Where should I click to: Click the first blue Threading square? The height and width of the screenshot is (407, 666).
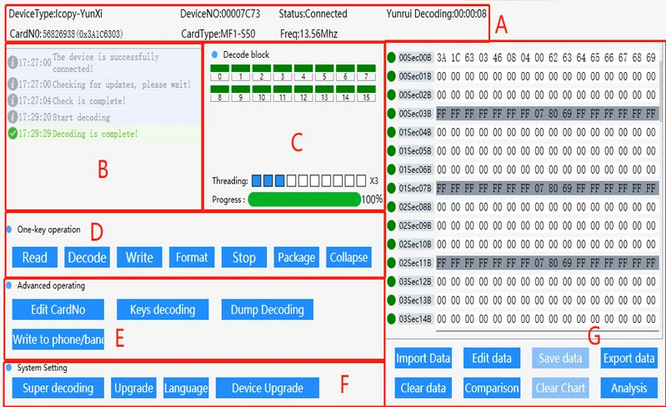tap(256, 181)
